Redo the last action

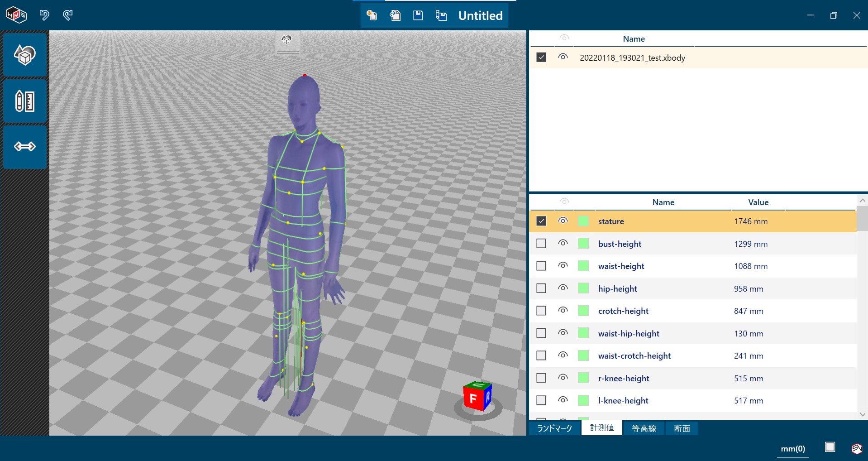point(67,15)
